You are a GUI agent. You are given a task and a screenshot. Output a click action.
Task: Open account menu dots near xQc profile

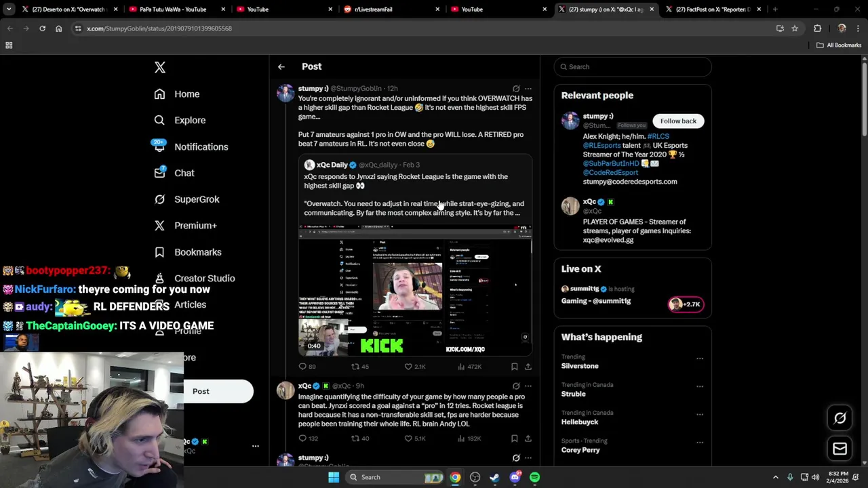[256, 446]
